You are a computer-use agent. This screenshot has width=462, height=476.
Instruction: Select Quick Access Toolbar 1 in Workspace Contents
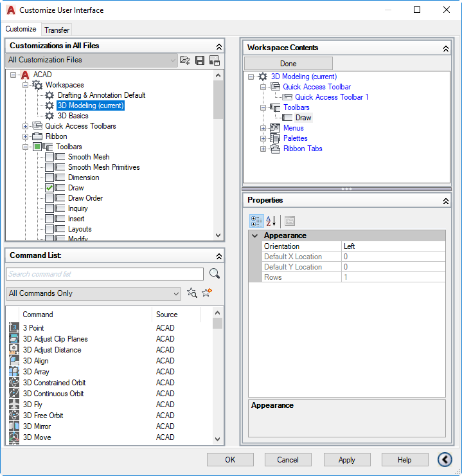[x=332, y=97]
